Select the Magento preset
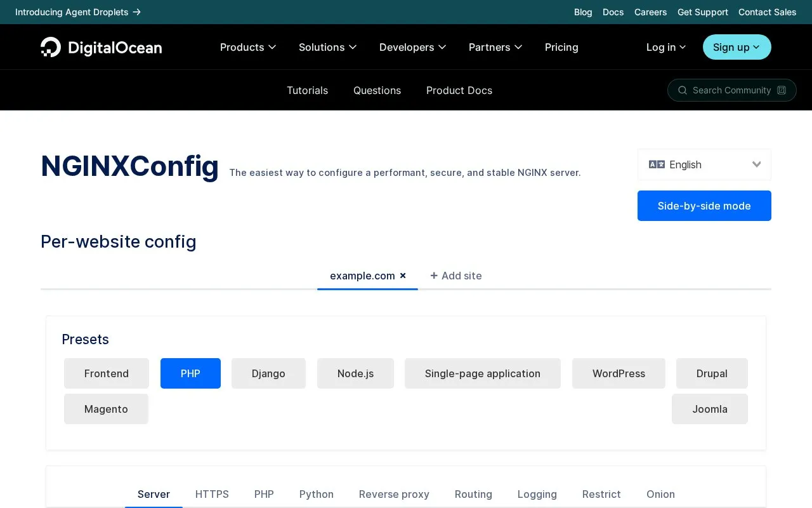The height and width of the screenshot is (508, 812). click(x=106, y=409)
